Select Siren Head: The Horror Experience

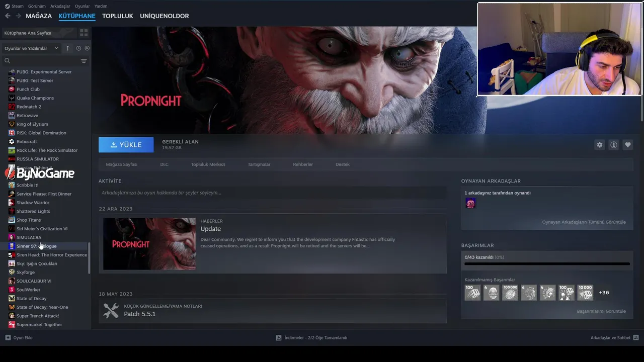pyautogui.click(x=52, y=255)
